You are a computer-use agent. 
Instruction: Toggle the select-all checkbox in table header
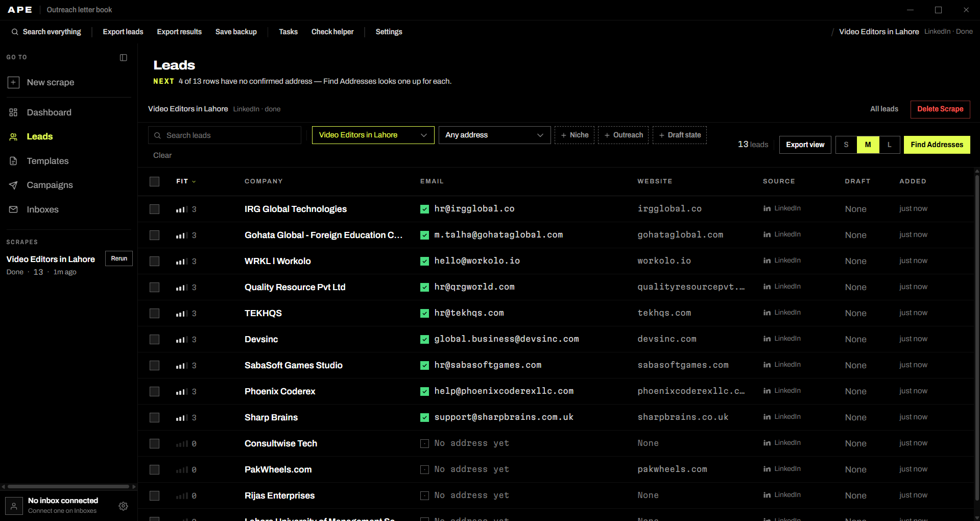(154, 182)
